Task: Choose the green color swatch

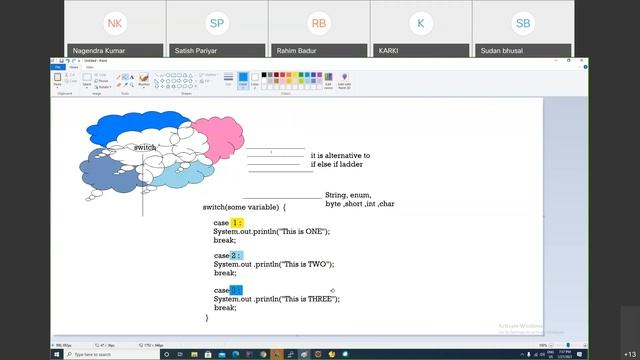Action: click(x=301, y=75)
